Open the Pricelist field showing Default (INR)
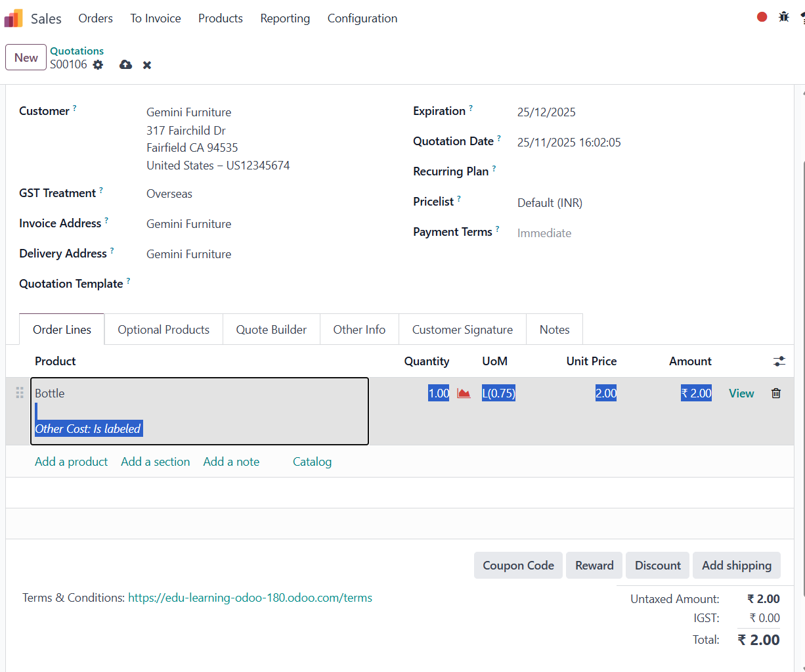This screenshot has width=805, height=672. coord(550,203)
